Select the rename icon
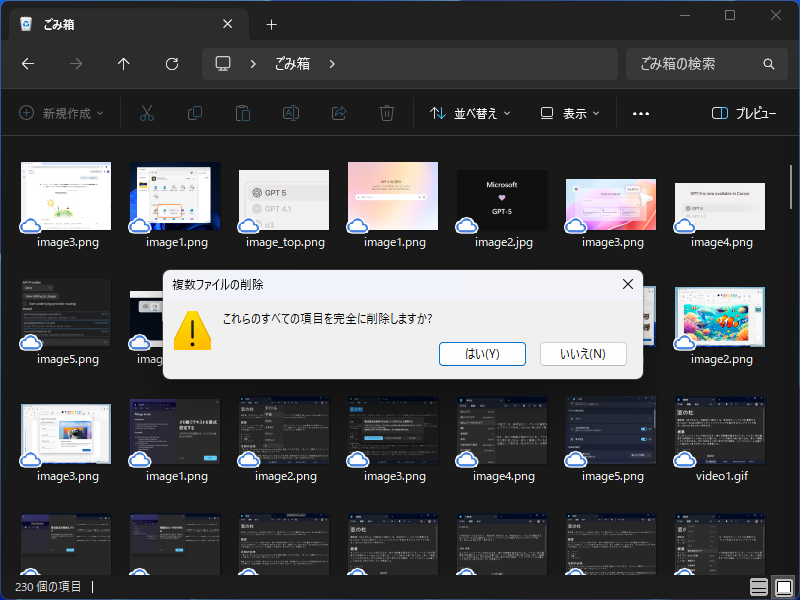Viewport: 800px width, 600px height. pos(291,113)
